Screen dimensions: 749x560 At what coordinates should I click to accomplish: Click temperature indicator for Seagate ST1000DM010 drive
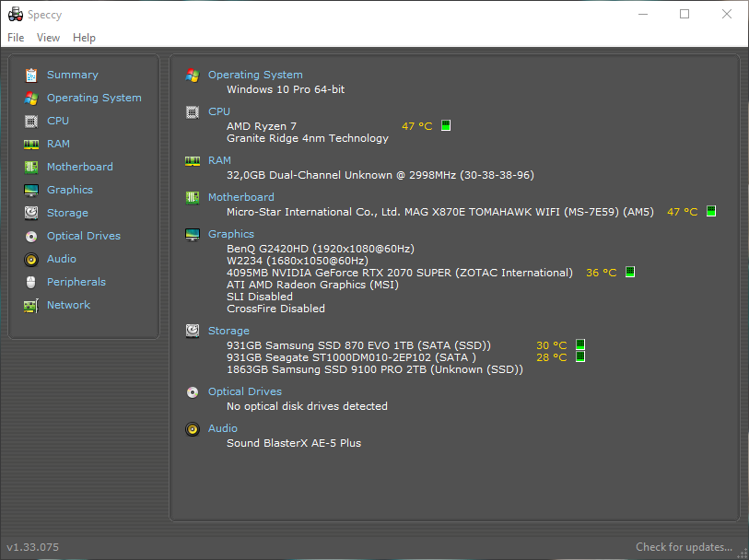tap(580, 356)
